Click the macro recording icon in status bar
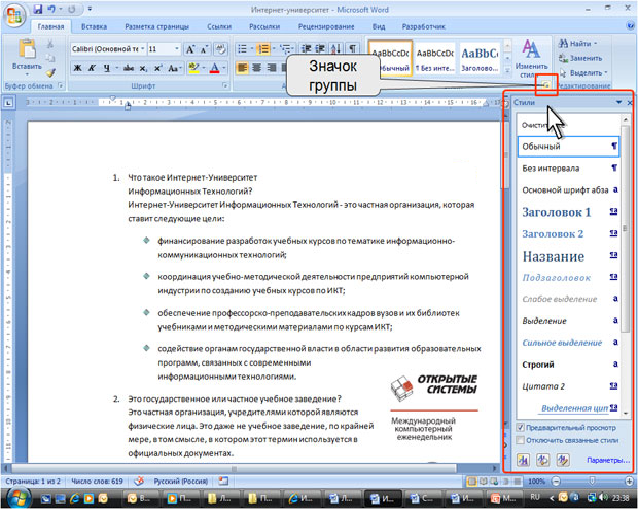 pos(223,481)
